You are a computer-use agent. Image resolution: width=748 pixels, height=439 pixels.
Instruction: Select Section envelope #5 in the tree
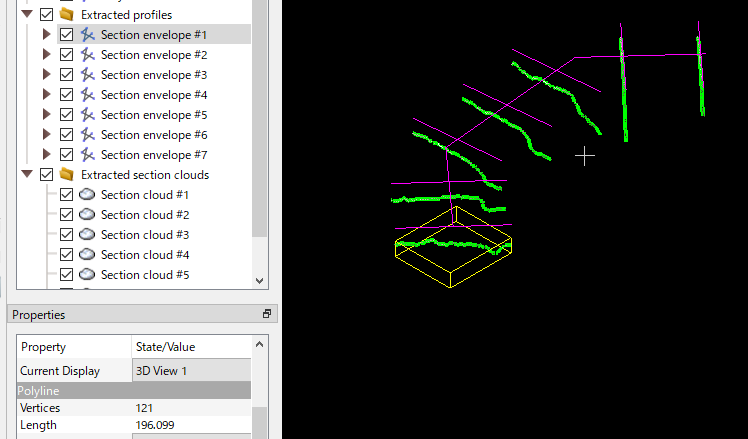tap(153, 115)
